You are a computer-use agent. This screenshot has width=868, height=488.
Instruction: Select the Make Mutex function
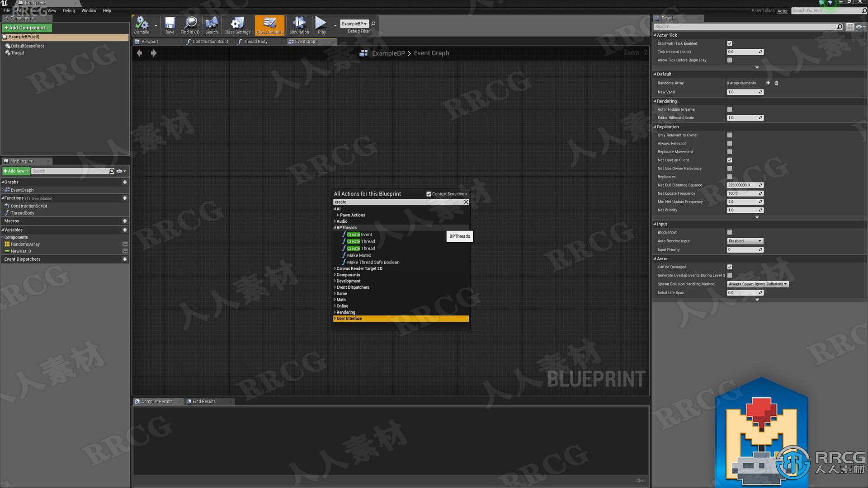(x=359, y=255)
